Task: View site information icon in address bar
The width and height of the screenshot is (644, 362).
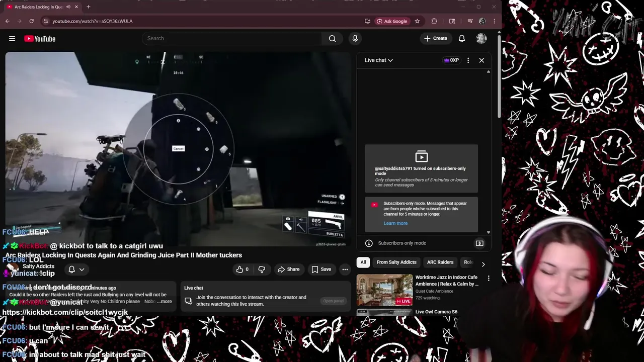Action: pos(46,21)
